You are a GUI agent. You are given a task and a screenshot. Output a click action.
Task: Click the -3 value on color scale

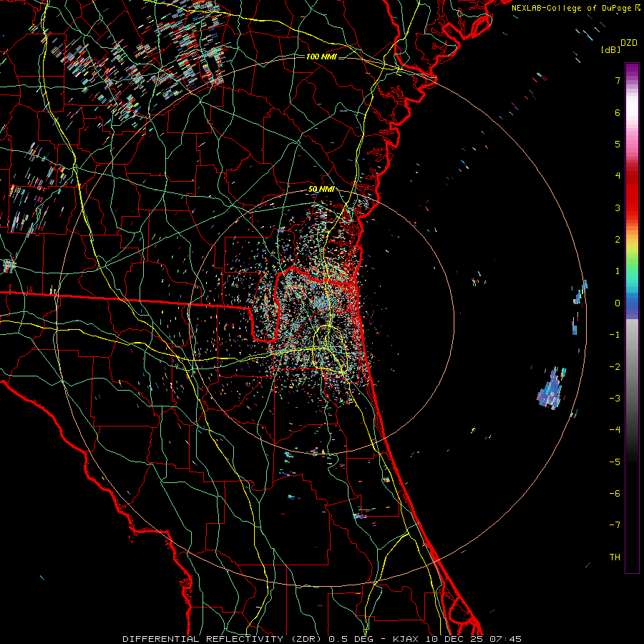pyautogui.click(x=615, y=399)
